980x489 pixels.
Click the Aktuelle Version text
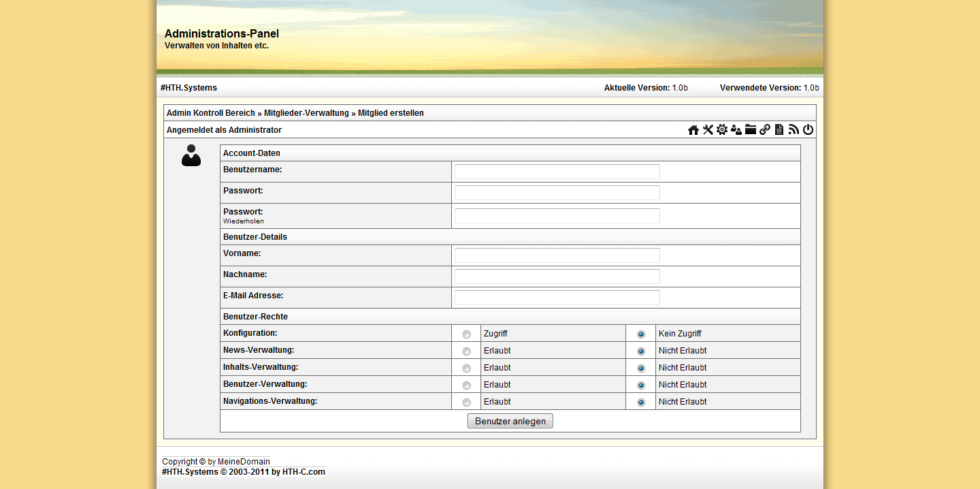coord(646,88)
